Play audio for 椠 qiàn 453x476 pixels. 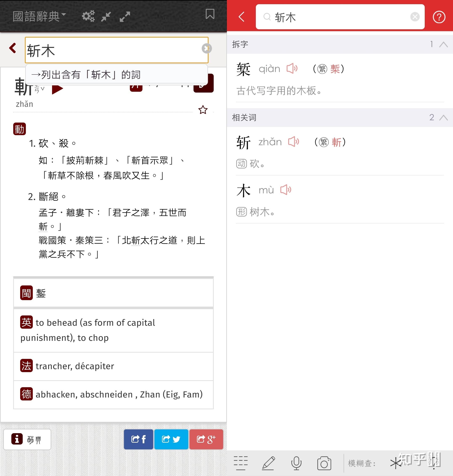[x=292, y=69]
